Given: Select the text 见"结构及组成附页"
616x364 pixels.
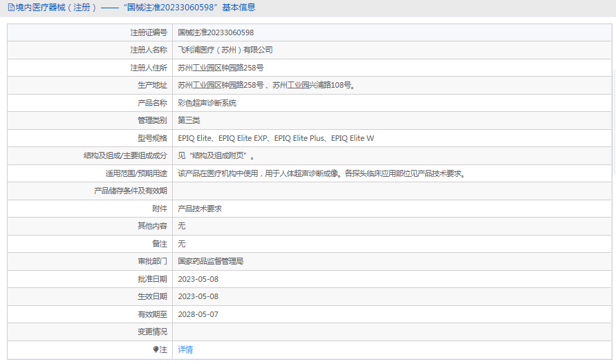Looking at the screenshot, I should (x=216, y=156).
